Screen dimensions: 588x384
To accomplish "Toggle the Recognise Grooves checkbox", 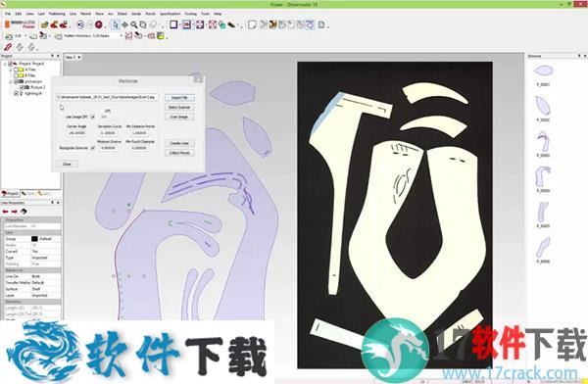I will point(93,148).
